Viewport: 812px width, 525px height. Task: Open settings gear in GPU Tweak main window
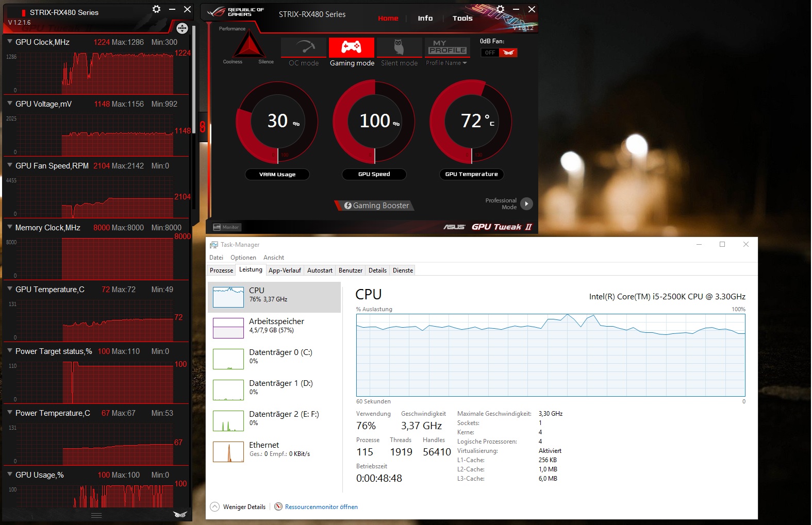pos(500,9)
